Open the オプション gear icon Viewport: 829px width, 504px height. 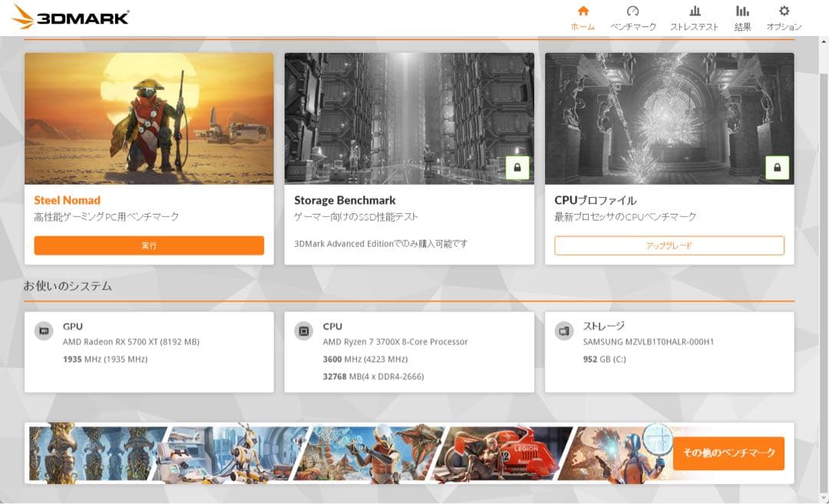coord(784,11)
